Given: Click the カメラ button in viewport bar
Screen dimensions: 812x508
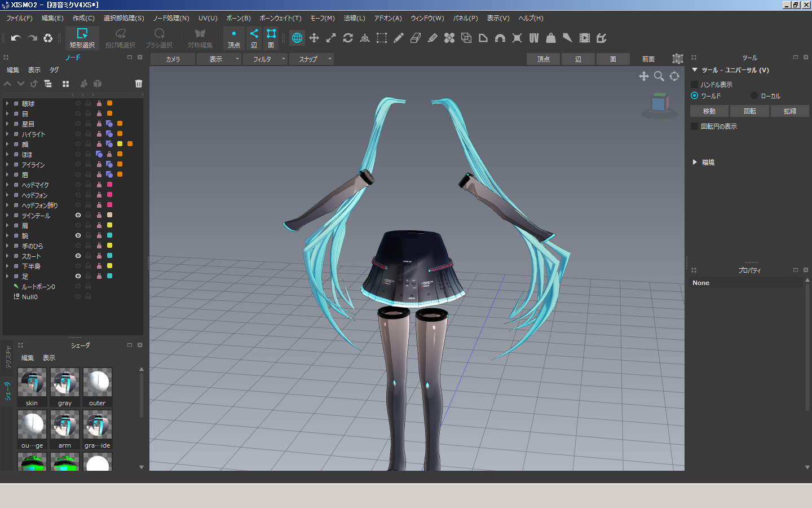Looking at the screenshot, I should pyautogui.click(x=173, y=59).
